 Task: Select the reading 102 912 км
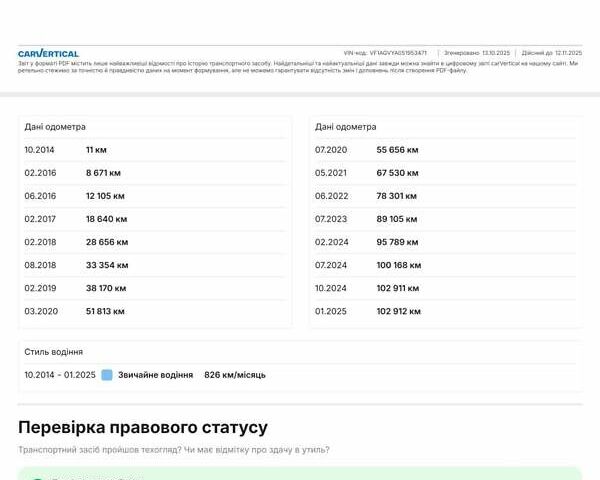click(398, 311)
